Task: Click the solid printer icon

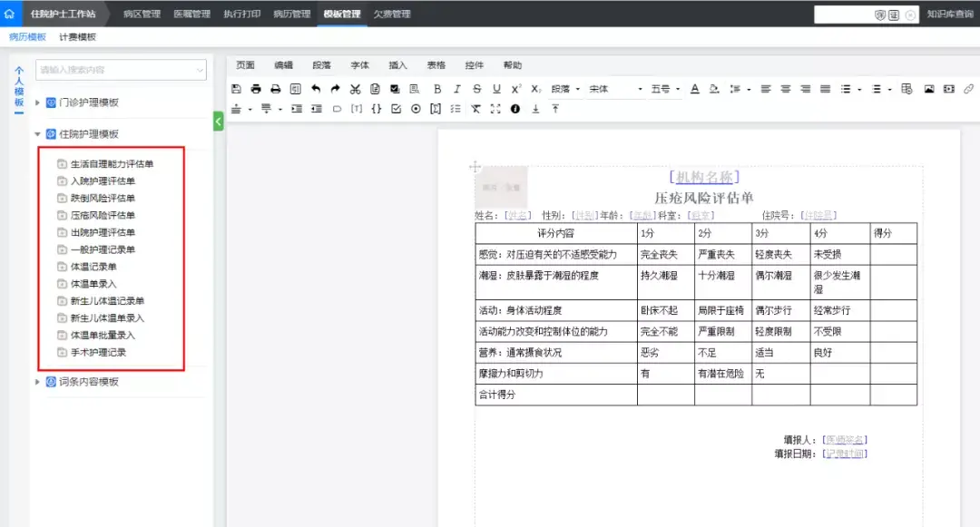Action: pos(256,89)
